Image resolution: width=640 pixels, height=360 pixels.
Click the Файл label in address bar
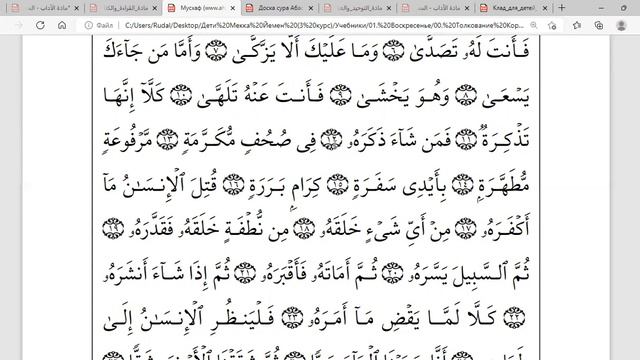pyautogui.click(x=105, y=25)
